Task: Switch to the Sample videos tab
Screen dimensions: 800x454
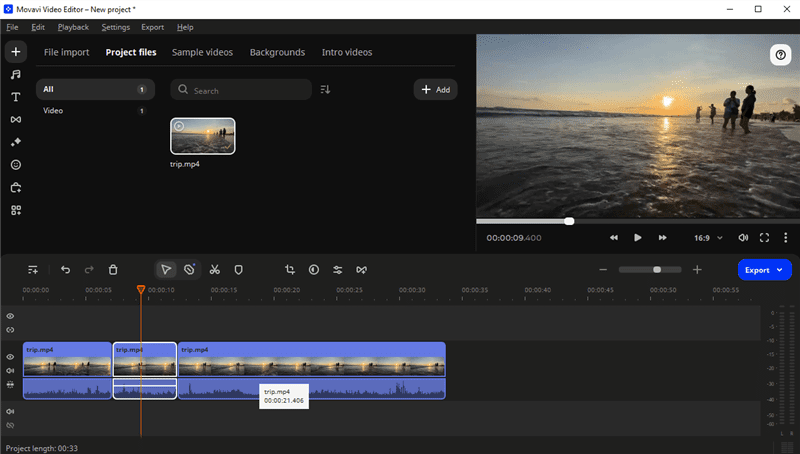Action: tap(203, 52)
